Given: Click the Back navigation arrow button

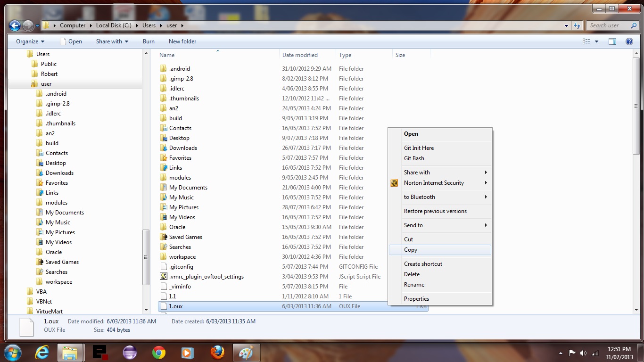Looking at the screenshot, I should pyautogui.click(x=15, y=25).
